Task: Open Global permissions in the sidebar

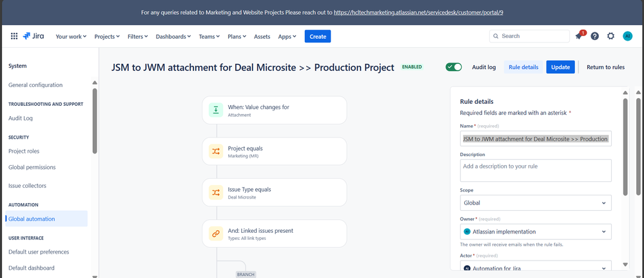Action: pyautogui.click(x=32, y=167)
